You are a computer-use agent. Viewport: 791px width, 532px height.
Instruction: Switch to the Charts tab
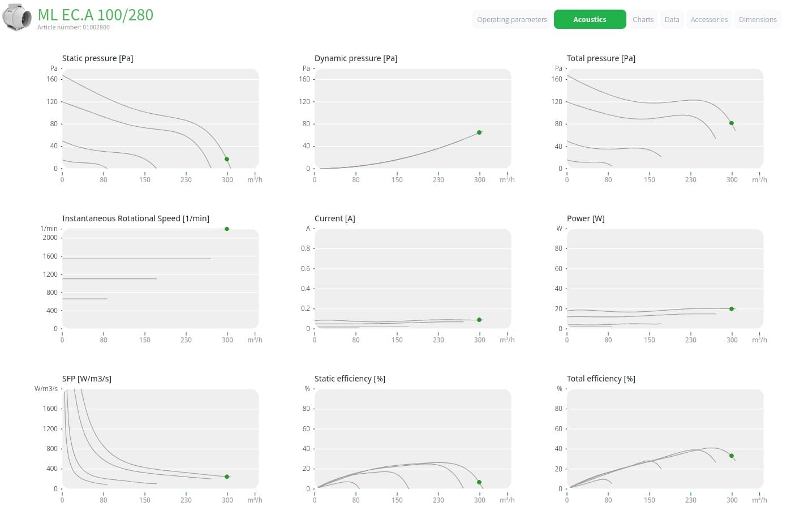643,19
